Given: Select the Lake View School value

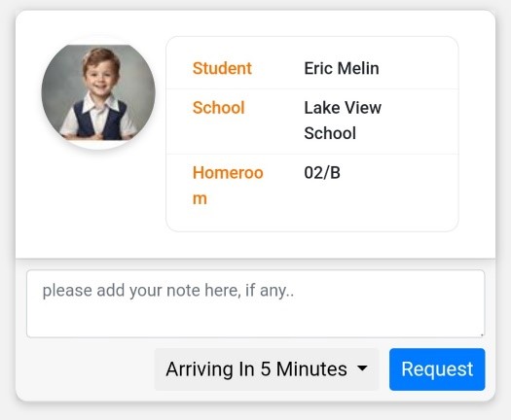Looking at the screenshot, I should pos(343,121).
